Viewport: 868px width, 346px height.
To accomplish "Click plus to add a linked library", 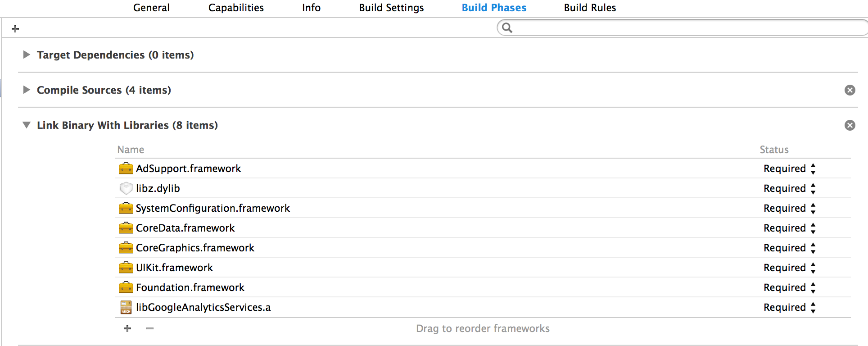I will (x=127, y=328).
